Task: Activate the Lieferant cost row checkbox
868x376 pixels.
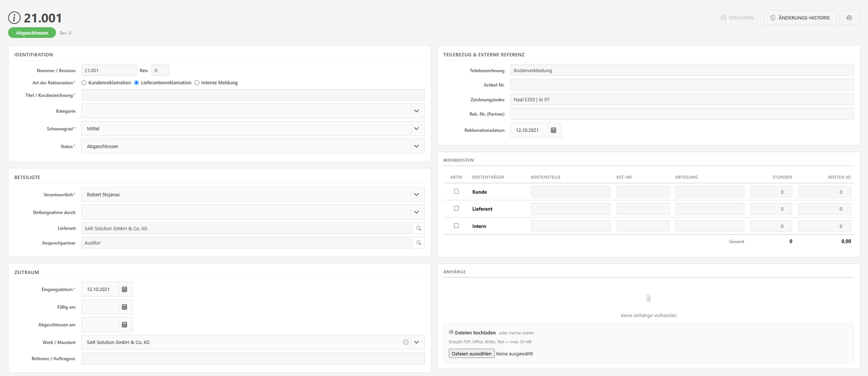Action: (x=456, y=208)
